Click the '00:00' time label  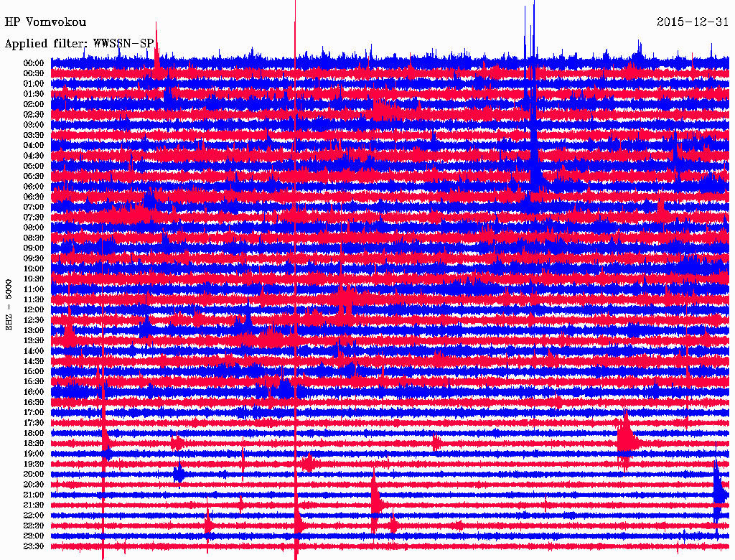click(33, 63)
